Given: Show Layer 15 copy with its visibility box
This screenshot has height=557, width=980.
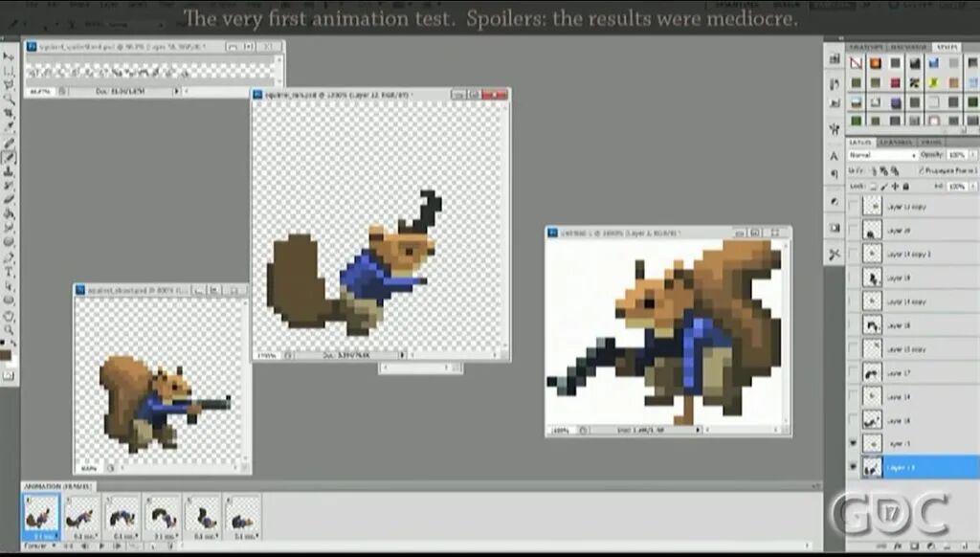Looking at the screenshot, I should 853,348.
